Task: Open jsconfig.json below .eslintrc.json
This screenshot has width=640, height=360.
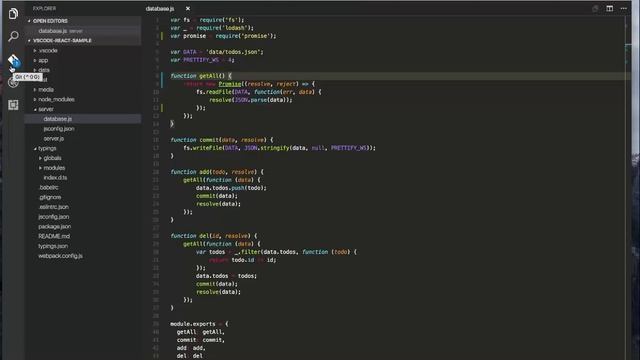Action: click(53, 217)
